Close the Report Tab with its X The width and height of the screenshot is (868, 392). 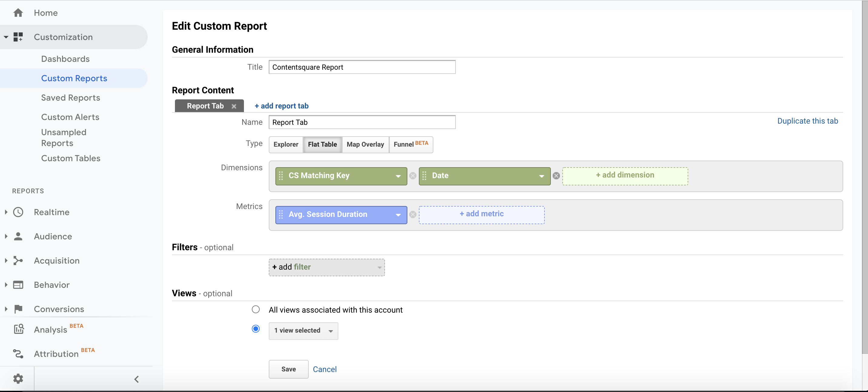coord(234,106)
